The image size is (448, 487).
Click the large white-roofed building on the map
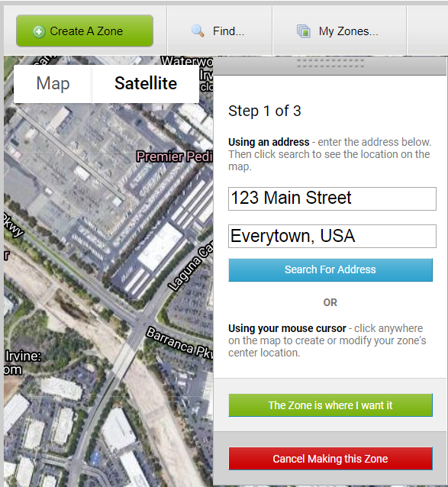click(x=160, y=247)
